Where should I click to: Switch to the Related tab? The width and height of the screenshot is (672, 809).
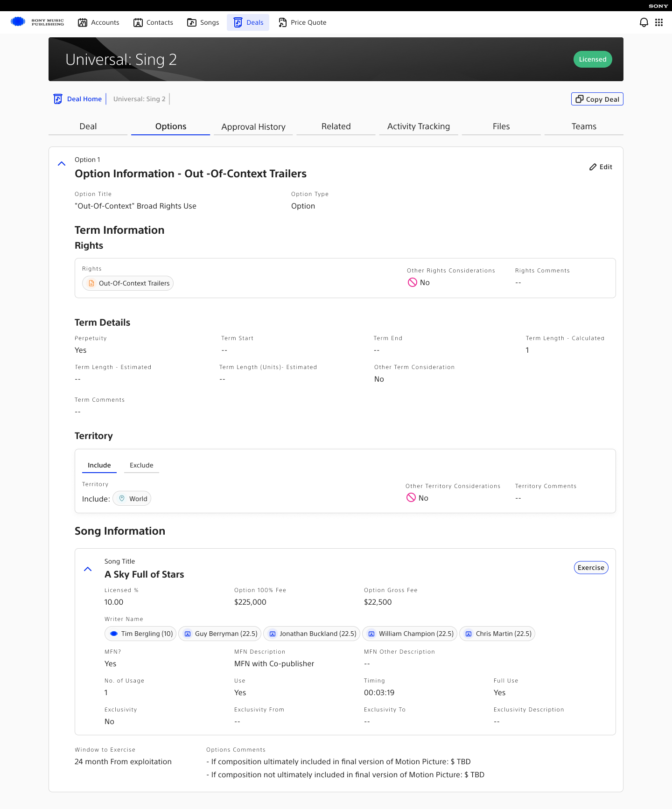[x=336, y=126]
